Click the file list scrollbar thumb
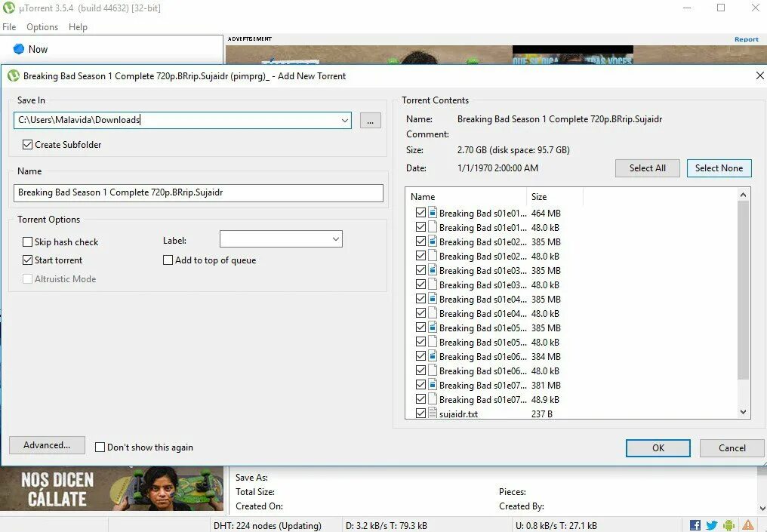The width and height of the screenshot is (767, 532). pos(743,290)
